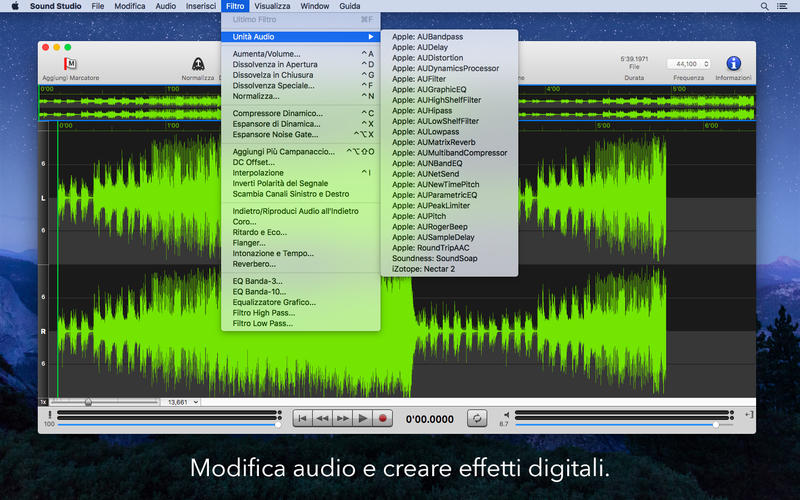Image resolution: width=800 pixels, height=500 pixels.
Task: Choose Espansore di Dinamica...
Action: pos(301,124)
